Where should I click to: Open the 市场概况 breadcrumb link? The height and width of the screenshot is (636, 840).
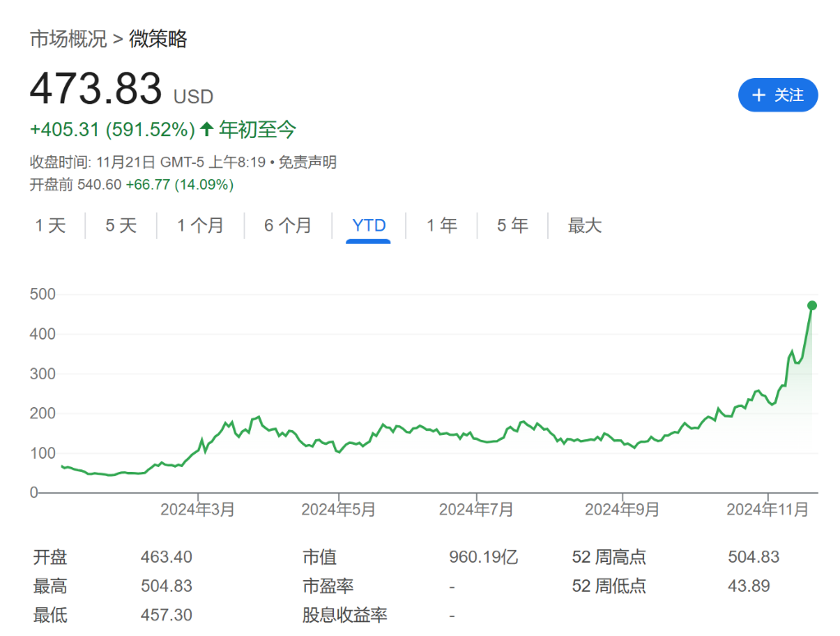(68, 39)
